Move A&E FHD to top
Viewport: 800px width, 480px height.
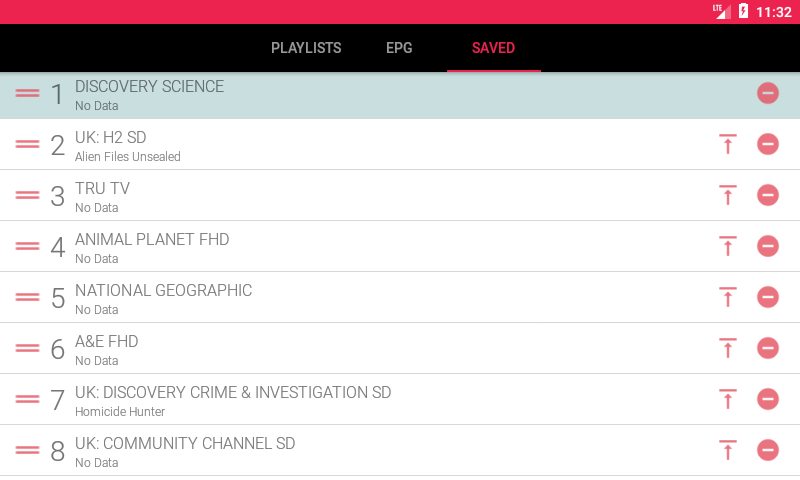tap(728, 348)
